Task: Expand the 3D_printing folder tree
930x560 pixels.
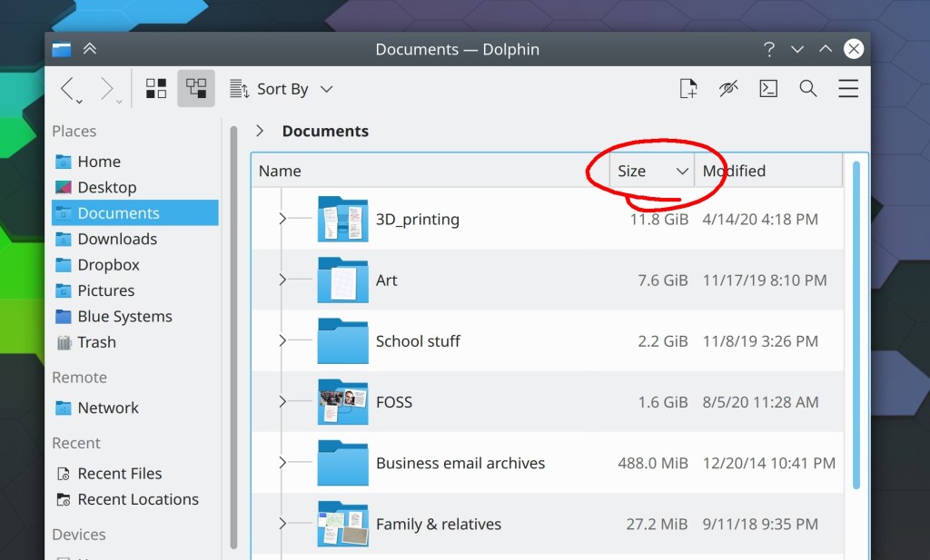Action: point(282,219)
